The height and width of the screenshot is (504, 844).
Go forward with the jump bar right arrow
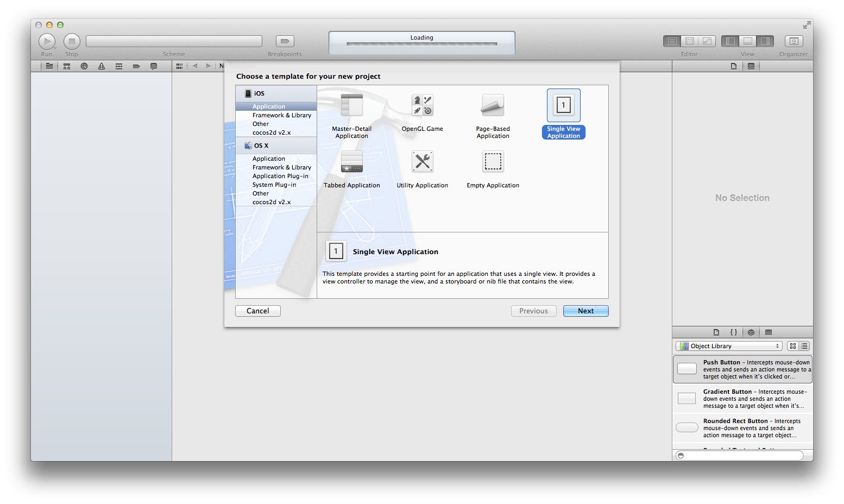point(209,66)
